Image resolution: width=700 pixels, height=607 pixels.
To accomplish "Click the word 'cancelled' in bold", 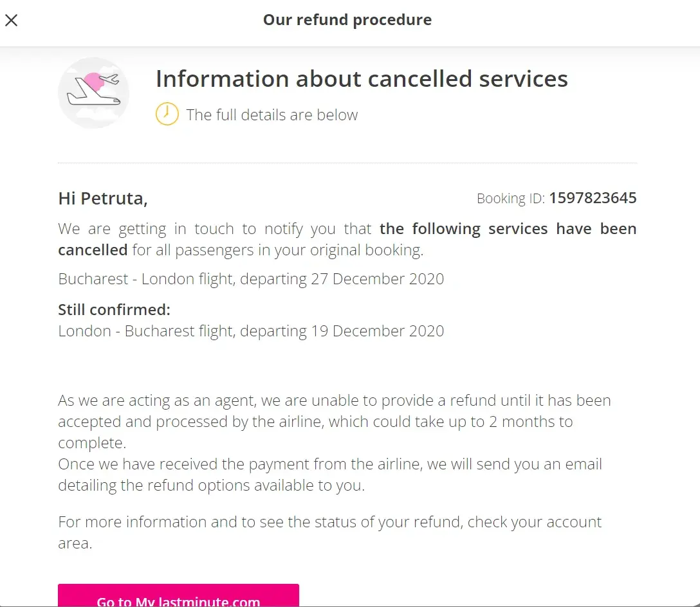I will [x=93, y=250].
